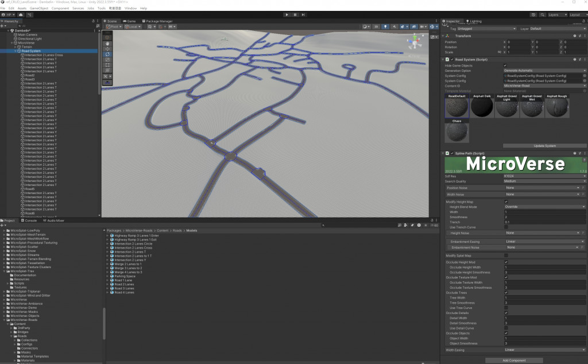Viewport: 588px width, 364px height.
Task: Toggle Use Trench Curve checkbox
Action: tap(506, 227)
